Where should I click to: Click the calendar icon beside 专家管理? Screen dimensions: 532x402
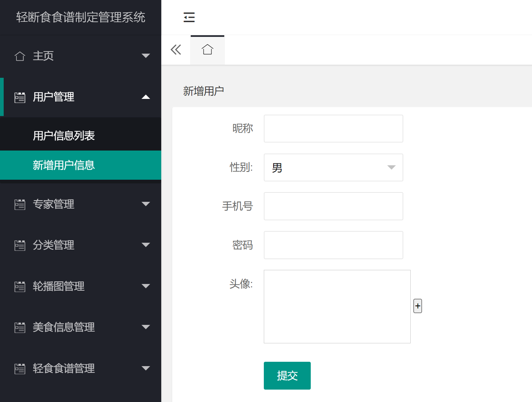pyautogui.click(x=20, y=204)
